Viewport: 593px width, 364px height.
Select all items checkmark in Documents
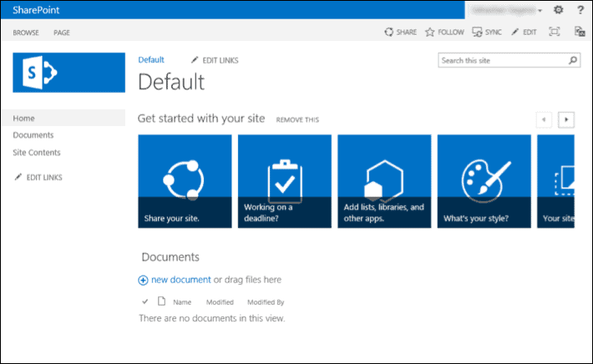click(144, 301)
